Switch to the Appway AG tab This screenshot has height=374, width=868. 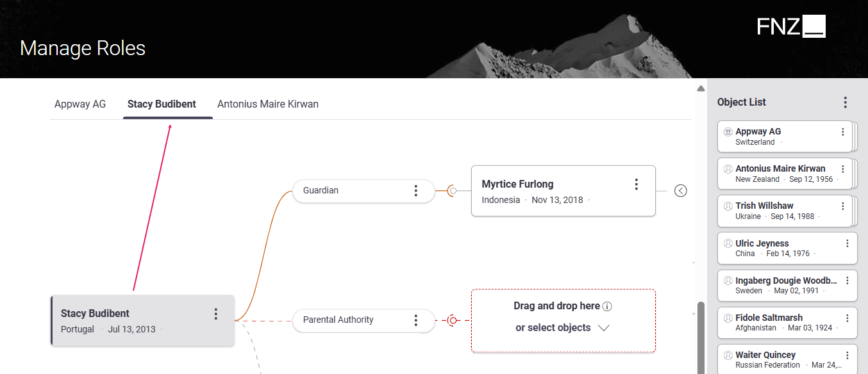(80, 104)
